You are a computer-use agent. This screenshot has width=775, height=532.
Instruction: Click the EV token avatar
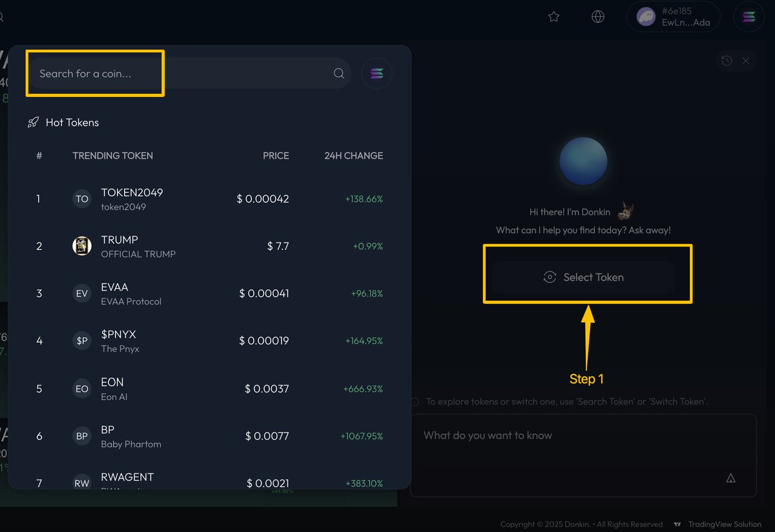point(82,294)
